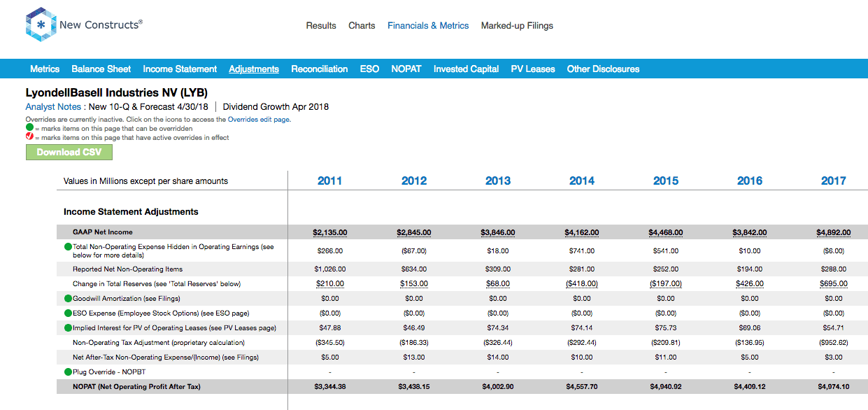This screenshot has height=410, width=868.
Task: Click GAAP Net Income $3,842.00 for 2016
Action: (x=750, y=232)
